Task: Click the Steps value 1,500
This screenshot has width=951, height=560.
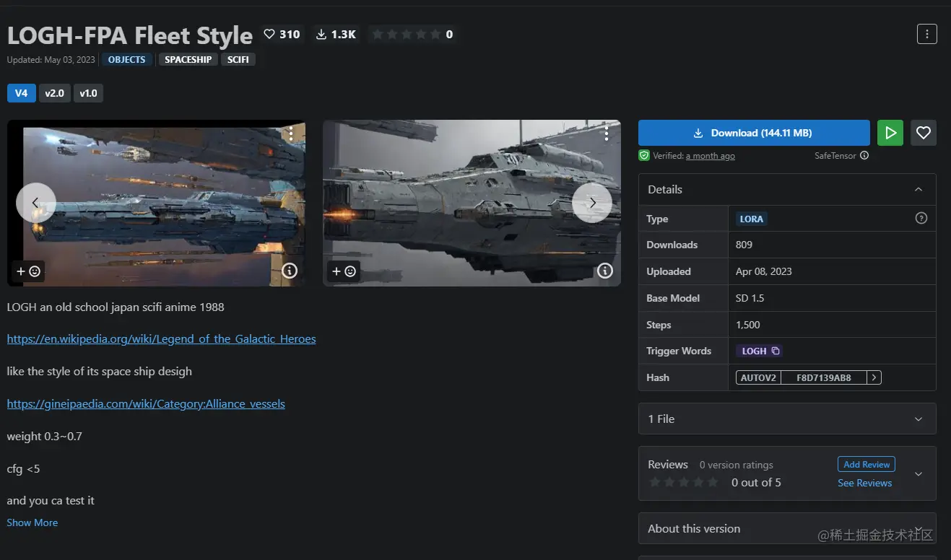Action: [x=748, y=325]
